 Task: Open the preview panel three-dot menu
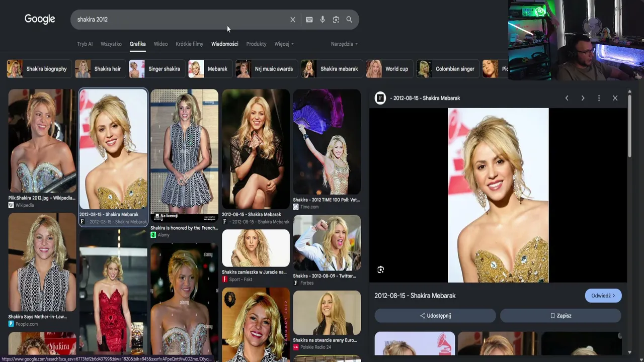coord(599,98)
